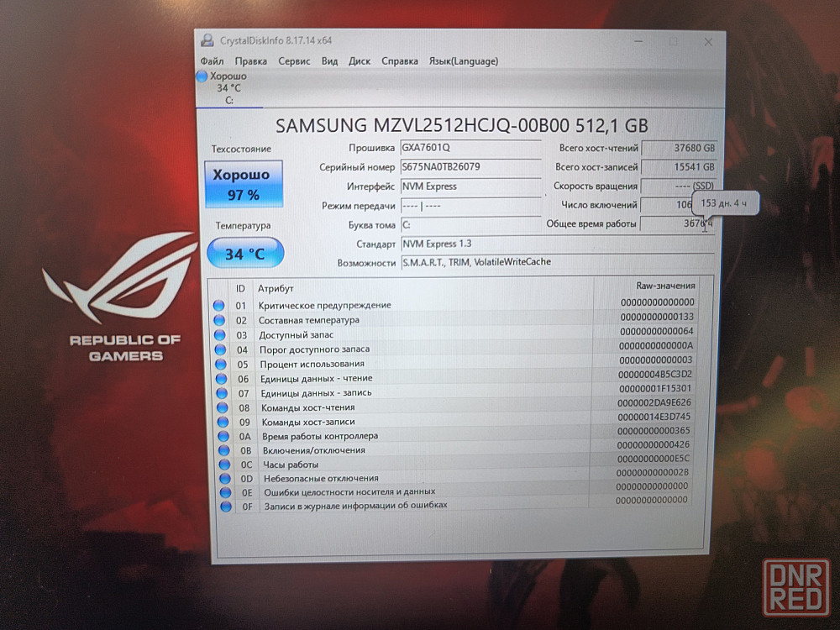Click the blue status icon for Процент использования
The height and width of the screenshot is (630, 840).
click(221, 365)
